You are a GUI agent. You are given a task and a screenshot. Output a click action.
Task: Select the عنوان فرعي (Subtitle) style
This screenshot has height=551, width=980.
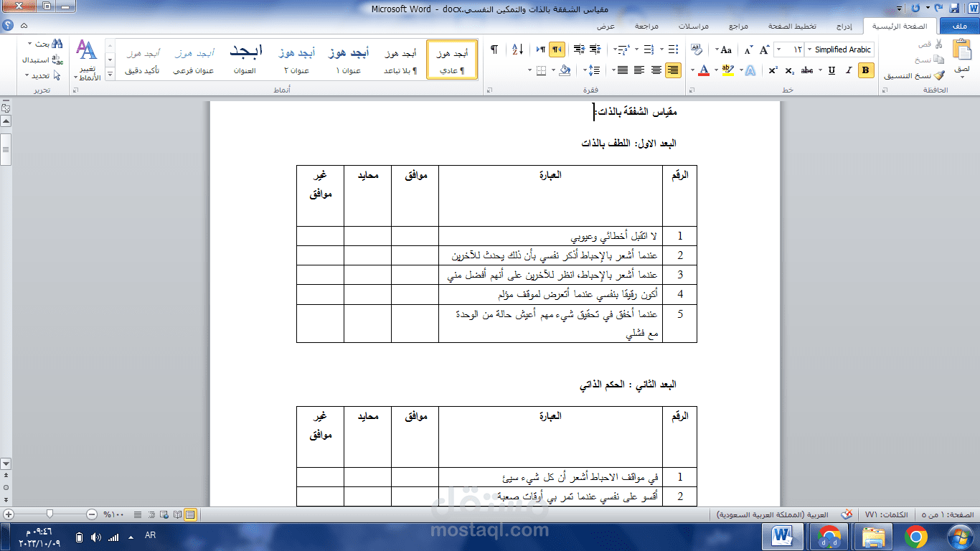[x=193, y=60]
